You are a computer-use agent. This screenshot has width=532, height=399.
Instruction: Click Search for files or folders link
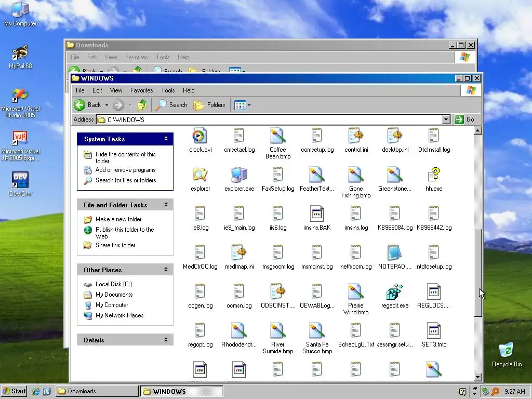(x=126, y=180)
